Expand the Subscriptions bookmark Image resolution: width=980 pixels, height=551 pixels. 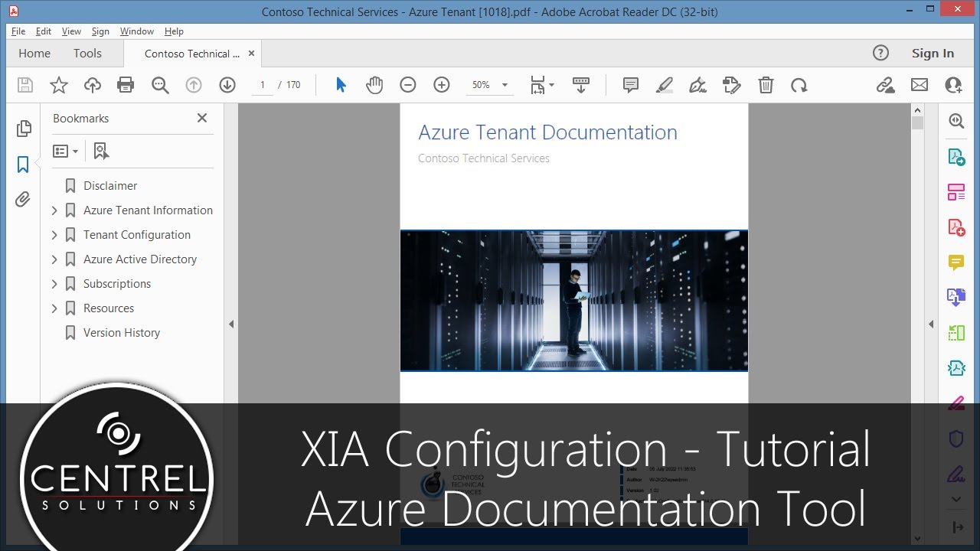tap(54, 284)
